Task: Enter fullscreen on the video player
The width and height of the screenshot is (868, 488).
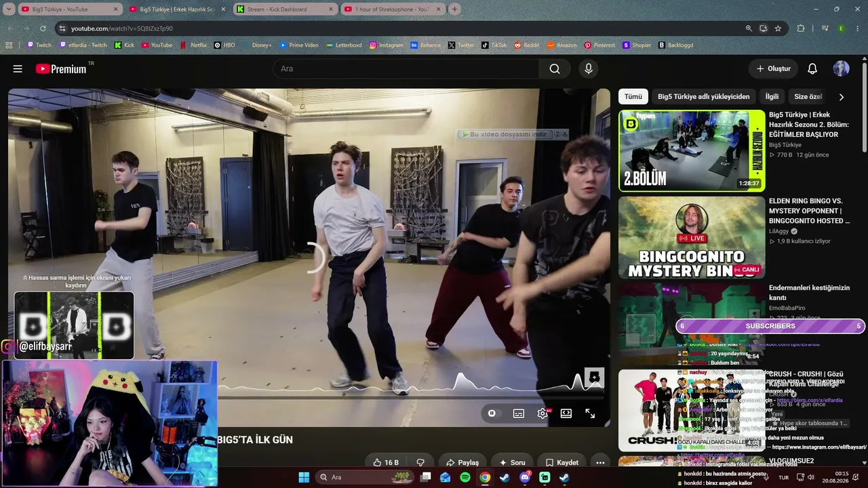Action: click(590, 413)
